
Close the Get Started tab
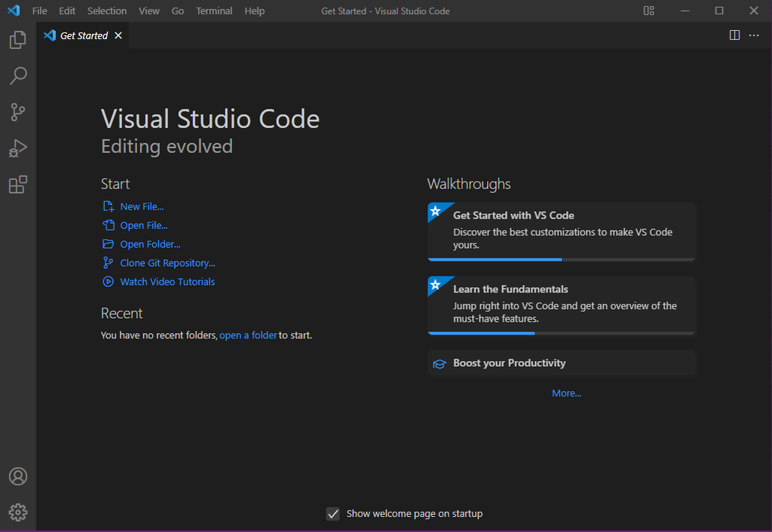pos(118,35)
